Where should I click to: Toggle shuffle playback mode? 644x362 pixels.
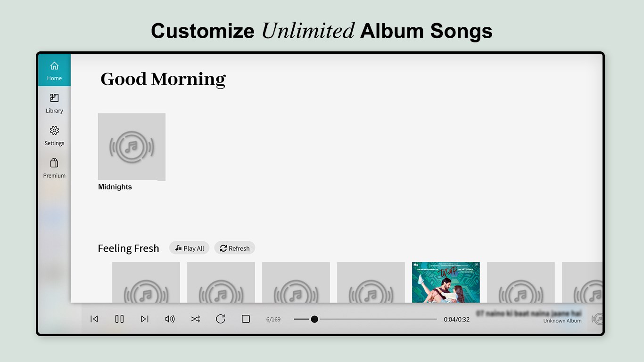[195, 319]
